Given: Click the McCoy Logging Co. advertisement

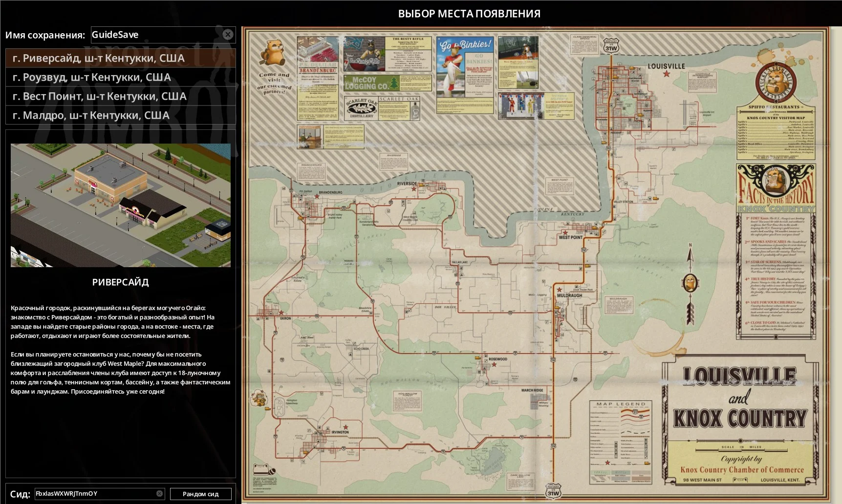Looking at the screenshot, I should [388, 83].
